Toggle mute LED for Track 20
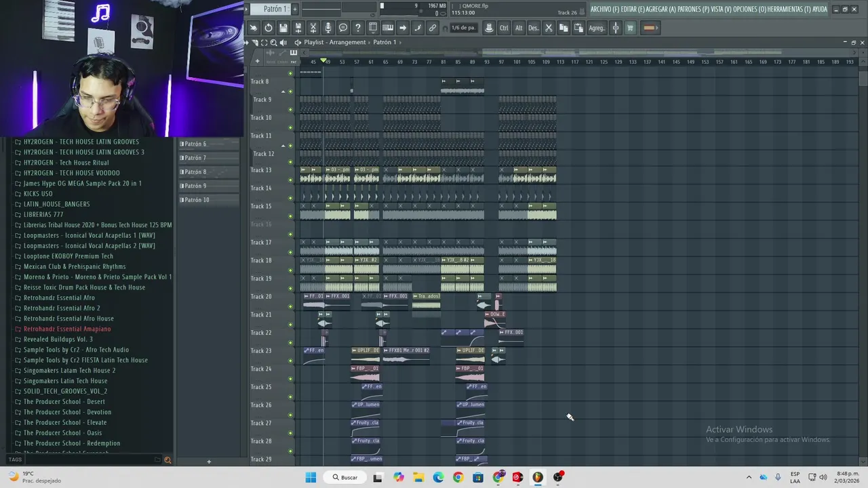 tap(291, 306)
